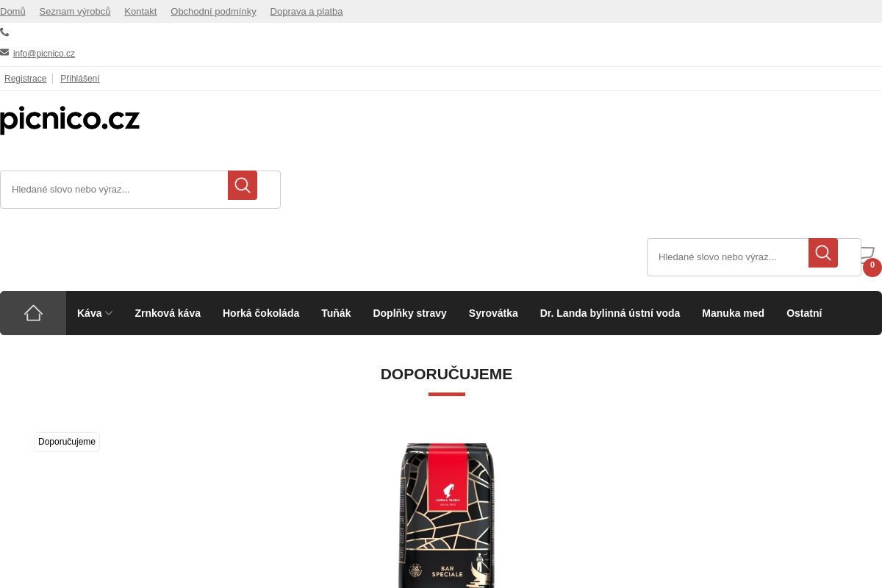This screenshot has height=588, width=882.
Task: Click the red search button beside the cart
Action: 823,253
